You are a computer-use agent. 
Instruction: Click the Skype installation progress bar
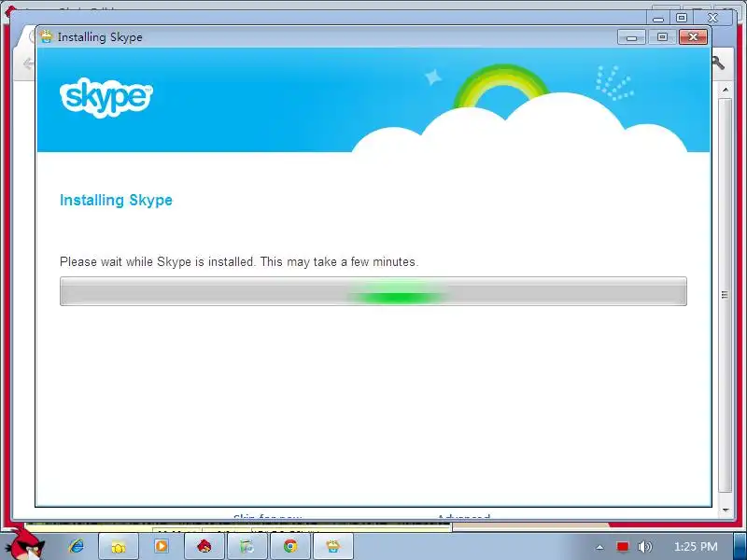373,291
